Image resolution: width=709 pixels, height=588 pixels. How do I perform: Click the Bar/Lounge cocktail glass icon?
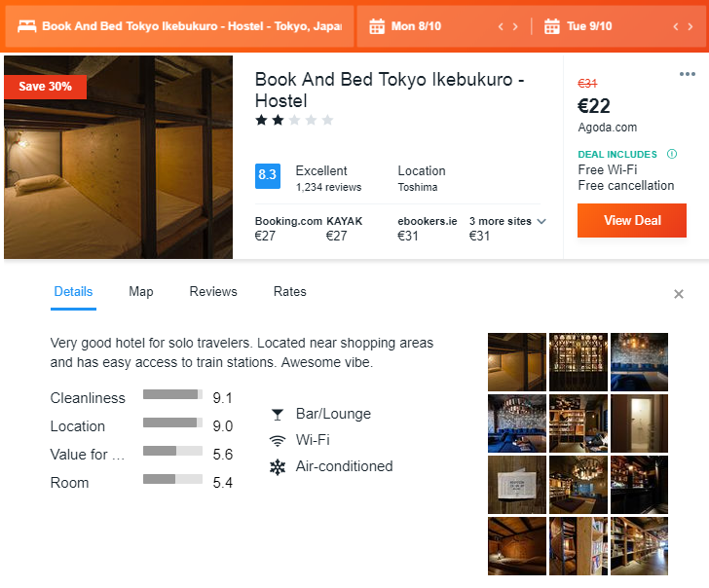point(278,414)
